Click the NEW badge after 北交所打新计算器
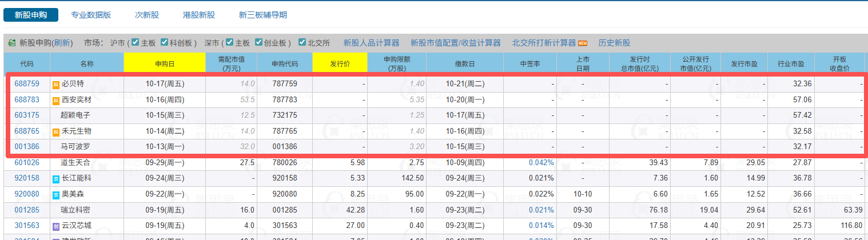 tap(583, 43)
